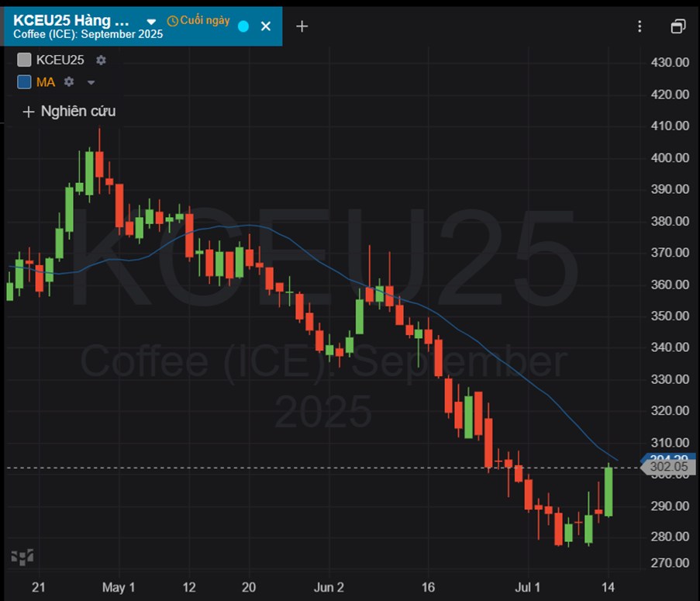
Task: Click the 302.05 current price label
Action: pyautogui.click(x=668, y=467)
